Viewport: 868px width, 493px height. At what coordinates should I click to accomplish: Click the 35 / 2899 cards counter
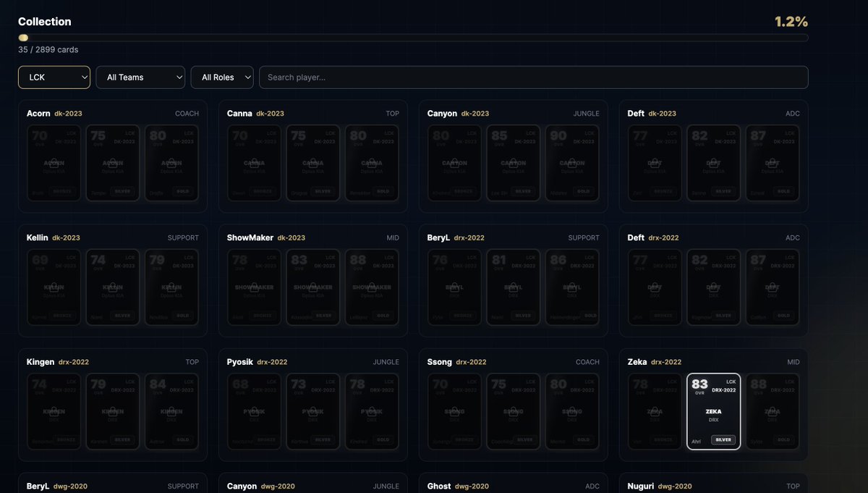click(48, 50)
